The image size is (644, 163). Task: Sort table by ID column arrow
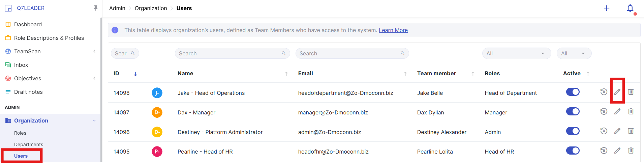click(135, 74)
